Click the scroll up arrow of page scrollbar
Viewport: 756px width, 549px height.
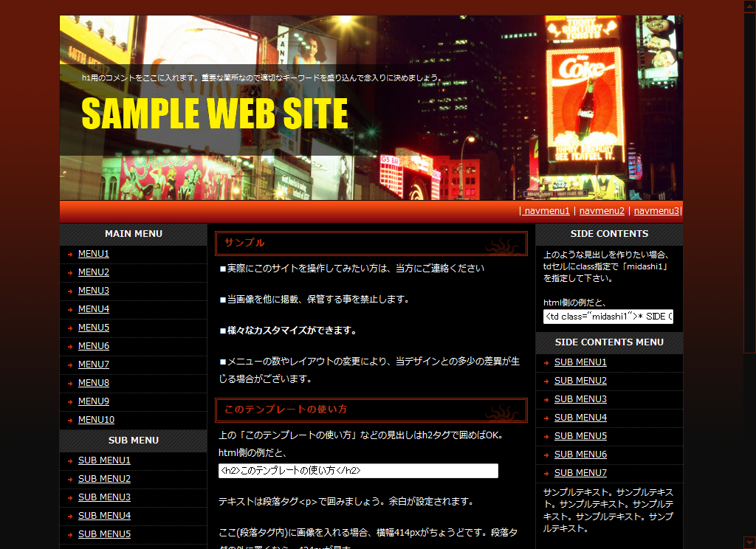pos(749,6)
